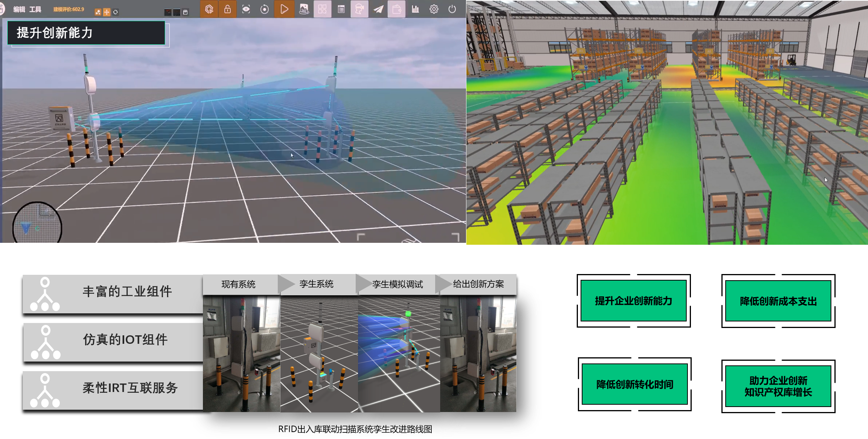The height and width of the screenshot is (439, 868).
Task: Click the 提升企业创新能力 green button
Action: pos(633,301)
